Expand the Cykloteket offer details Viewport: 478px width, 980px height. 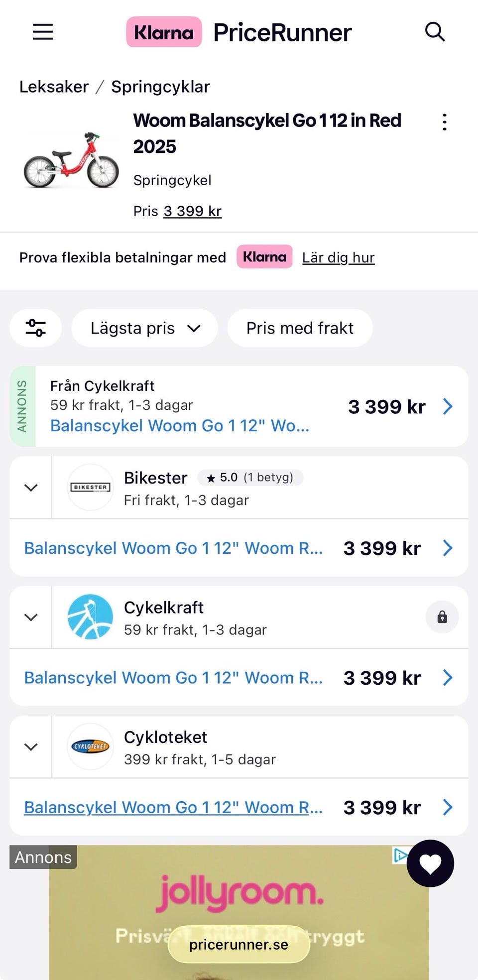31,747
